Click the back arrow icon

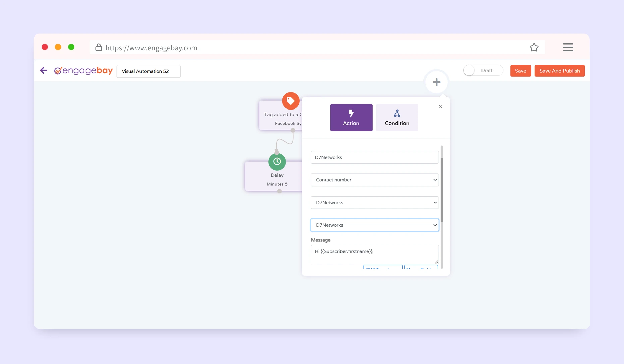point(44,70)
